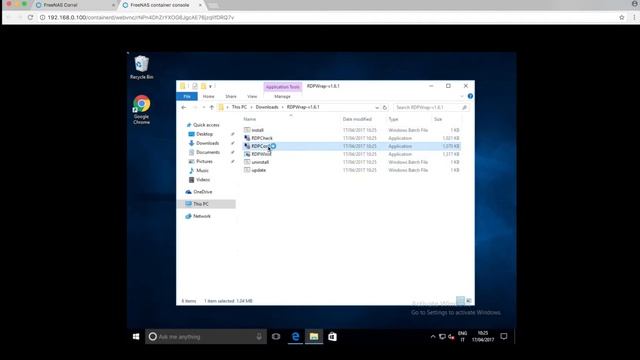Open the Home ribbon tab
Viewport: 640px width, 360px height.
(x=209, y=96)
